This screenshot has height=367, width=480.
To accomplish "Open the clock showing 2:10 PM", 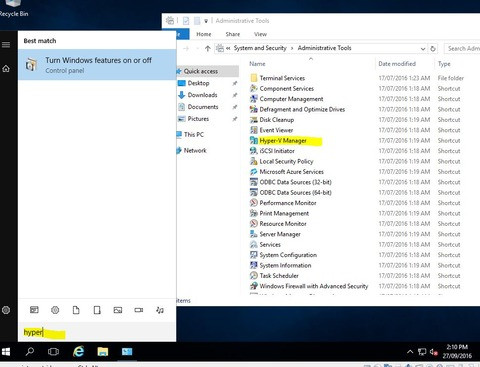I will [457, 351].
